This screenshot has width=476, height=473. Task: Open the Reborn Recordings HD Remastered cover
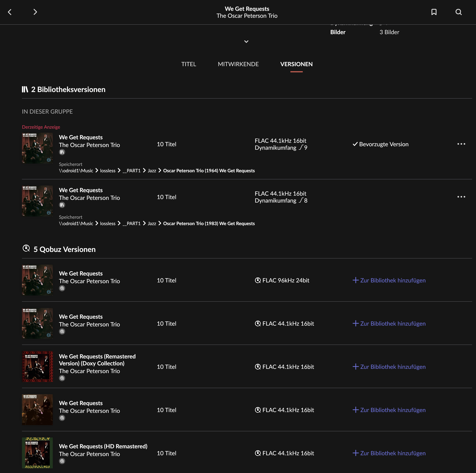[37, 453]
